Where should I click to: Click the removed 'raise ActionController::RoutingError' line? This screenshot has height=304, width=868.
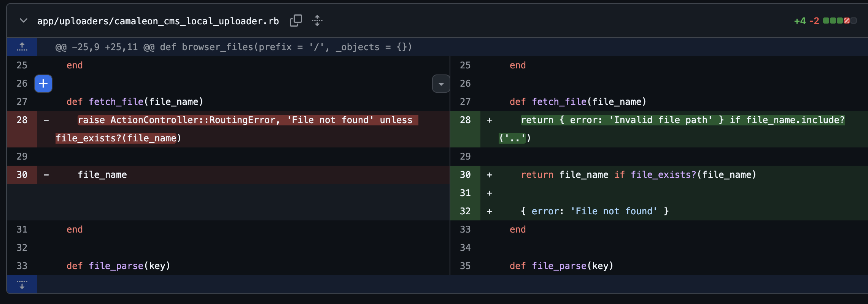coord(243,129)
